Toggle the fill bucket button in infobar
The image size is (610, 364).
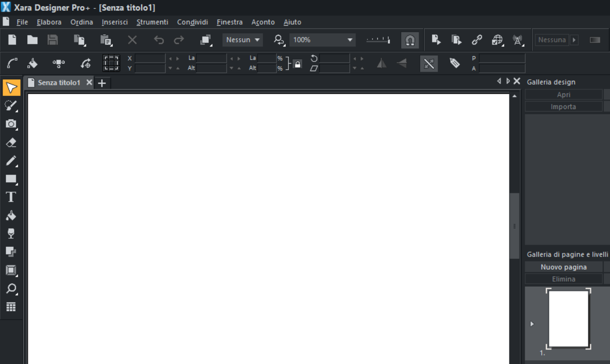coord(32,63)
